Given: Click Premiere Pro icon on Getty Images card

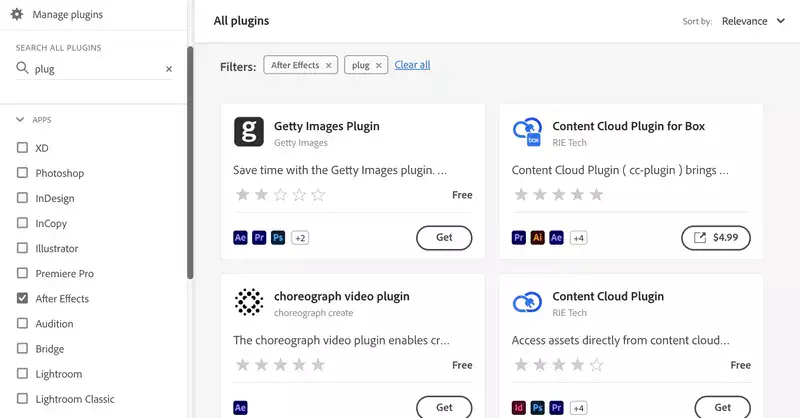Looking at the screenshot, I should [259, 238].
